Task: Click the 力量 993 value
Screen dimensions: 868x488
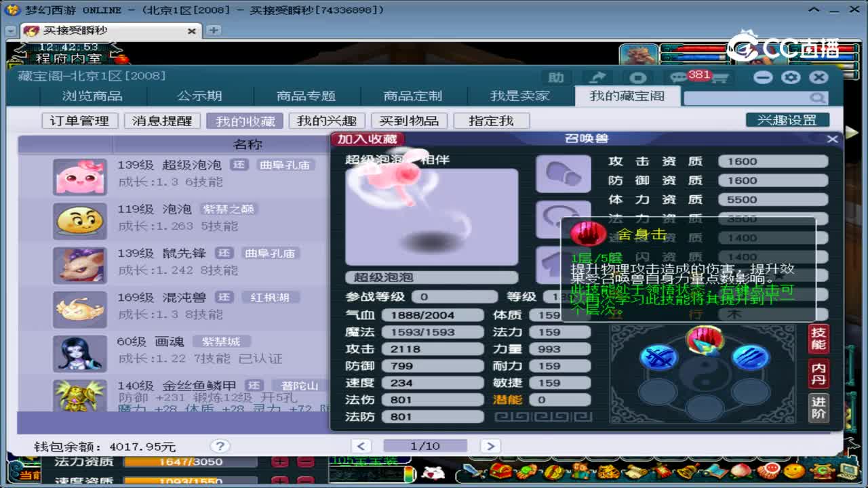Action: coord(560,349)
